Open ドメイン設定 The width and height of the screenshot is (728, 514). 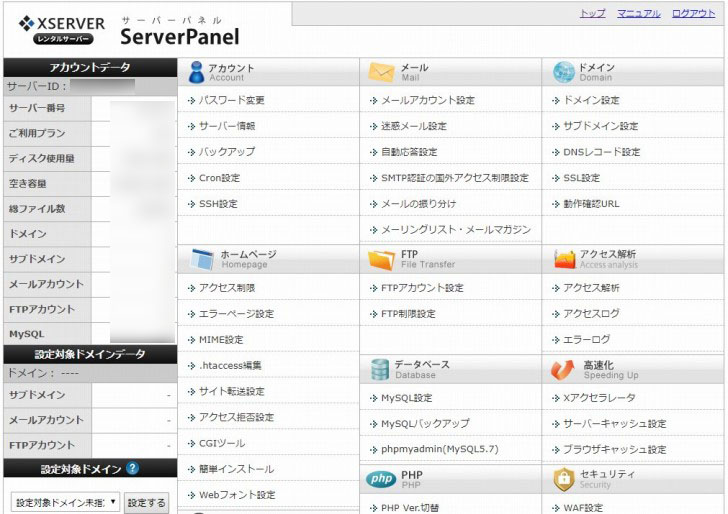[591, 100]
